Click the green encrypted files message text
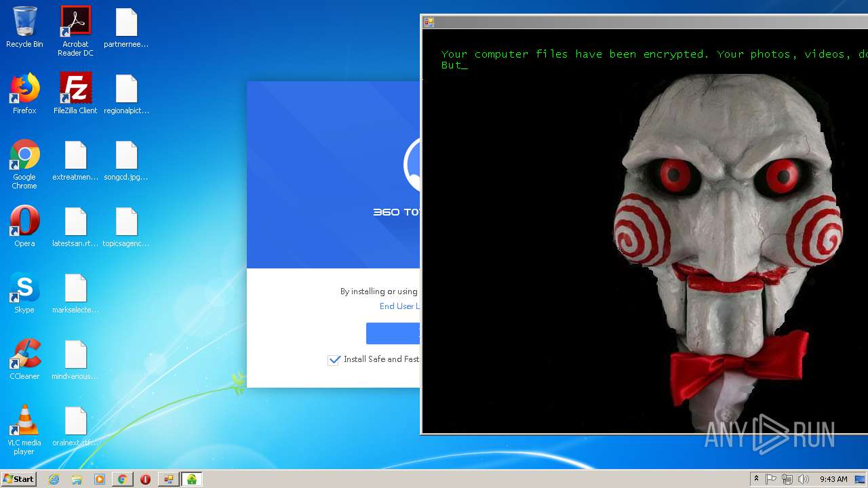Screen dimensions: 868x488 [x=654, y=60]
